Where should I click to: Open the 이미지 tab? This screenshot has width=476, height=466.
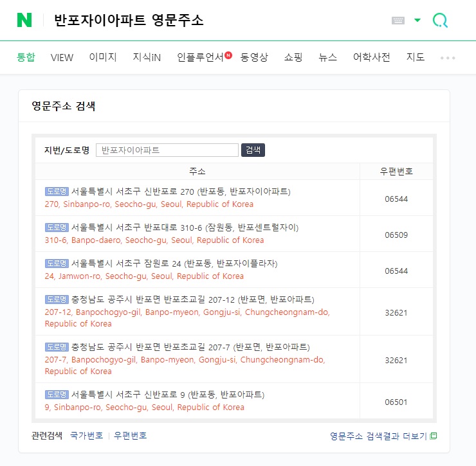pyautogui.click(x=103, y=57)
